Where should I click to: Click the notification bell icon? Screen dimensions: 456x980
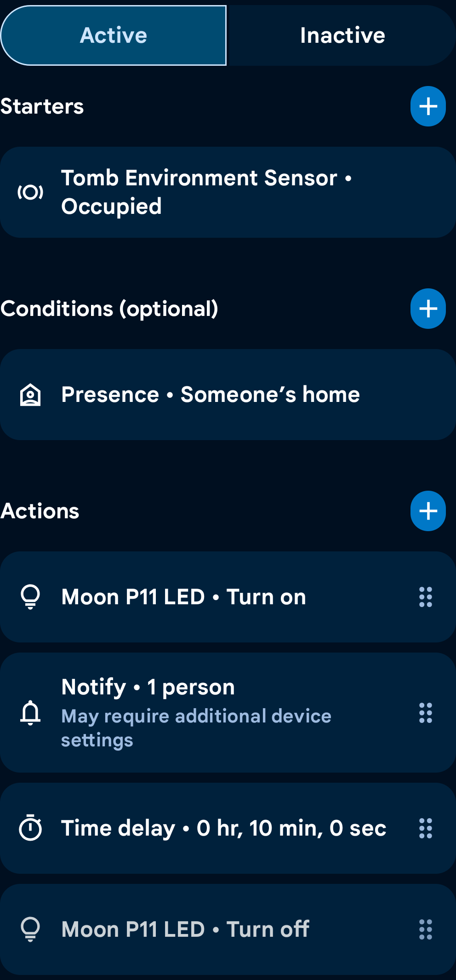pyautogui.click(x=30, y=713)
